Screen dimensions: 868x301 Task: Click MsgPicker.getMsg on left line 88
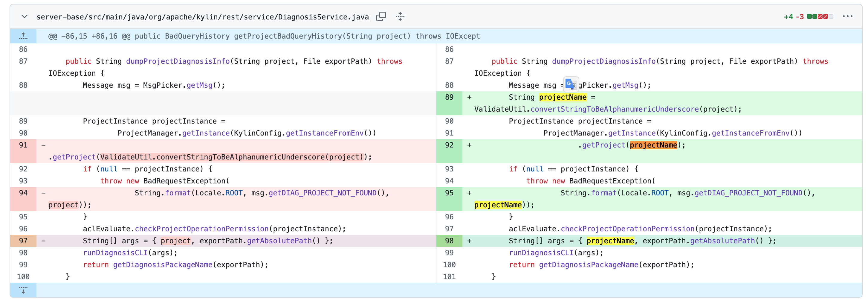coord(178,85)
